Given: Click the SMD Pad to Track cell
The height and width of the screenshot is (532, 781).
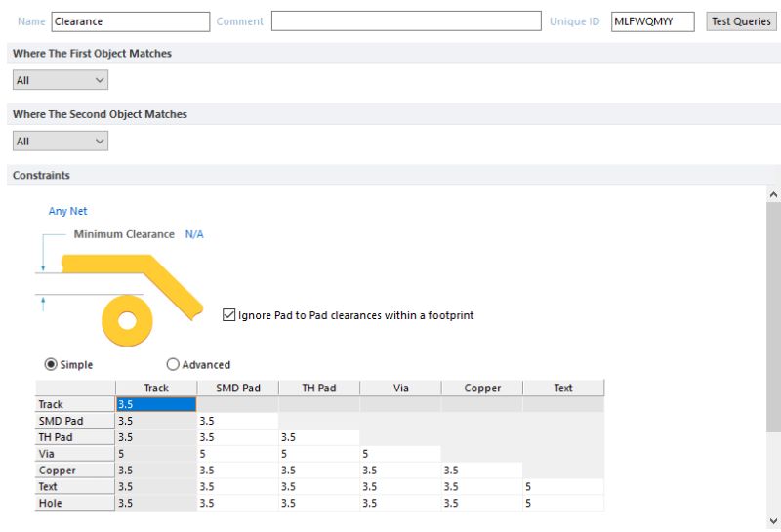Looking at the screenshot, I should point(156,421).
